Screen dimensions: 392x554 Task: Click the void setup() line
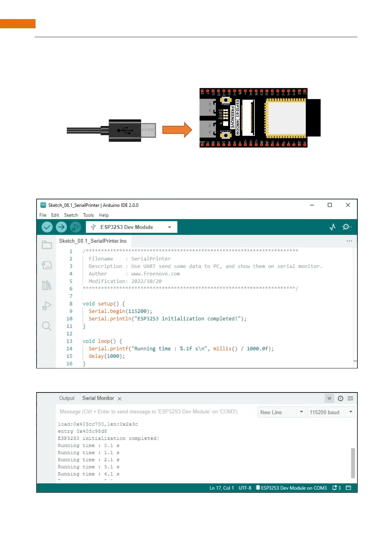pos(104,304)
